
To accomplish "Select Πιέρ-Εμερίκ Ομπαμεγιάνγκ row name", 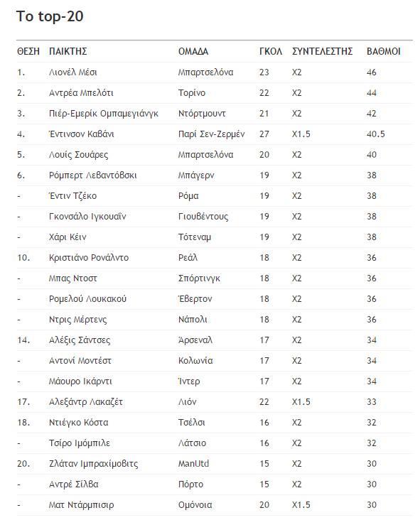I will pos(104,114).
